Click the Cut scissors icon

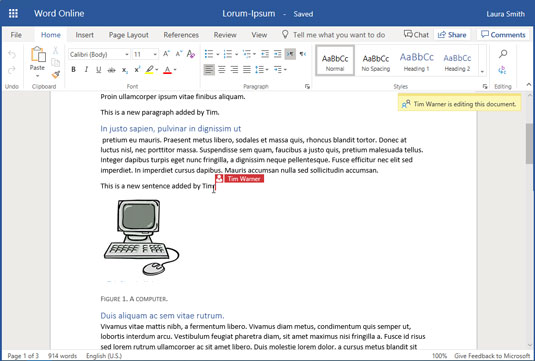pyautogui.click(x=55, y=50)
